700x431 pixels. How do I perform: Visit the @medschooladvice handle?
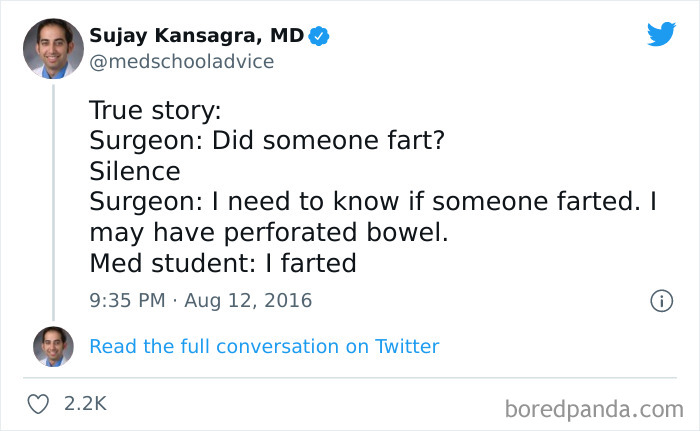pos(181,62)
